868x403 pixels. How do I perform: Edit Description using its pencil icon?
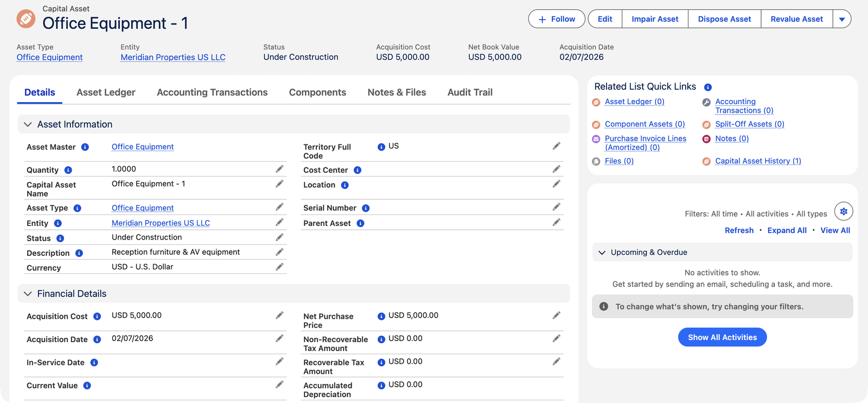pos(279,252)
